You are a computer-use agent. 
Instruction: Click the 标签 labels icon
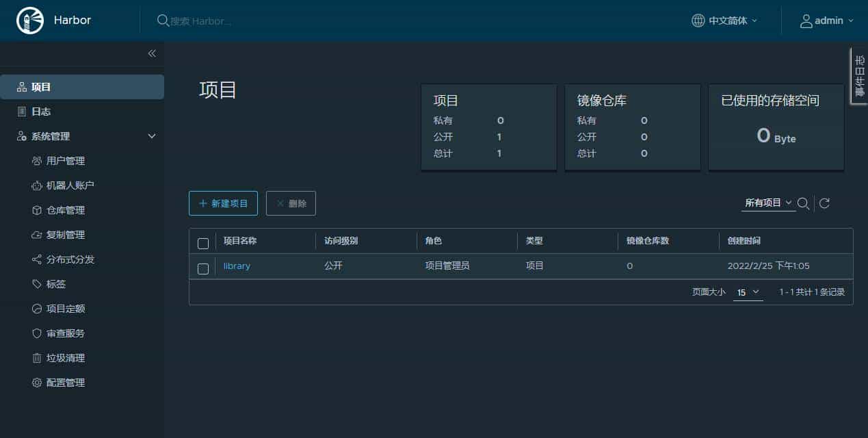36,283
